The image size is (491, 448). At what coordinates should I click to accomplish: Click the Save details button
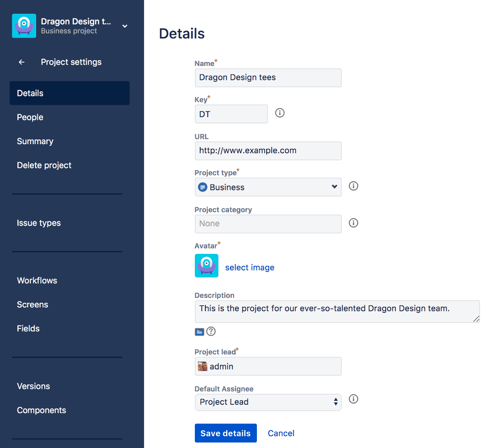tap(225, 433)
